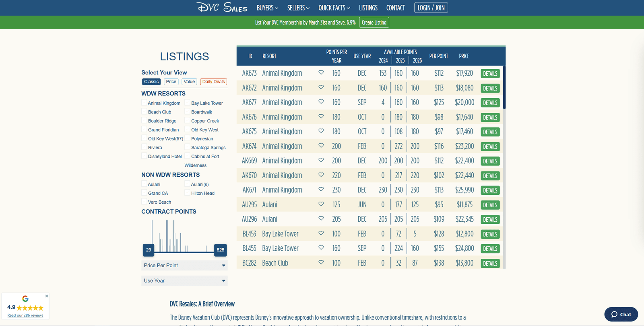Expand the Buyers menu

267,8
